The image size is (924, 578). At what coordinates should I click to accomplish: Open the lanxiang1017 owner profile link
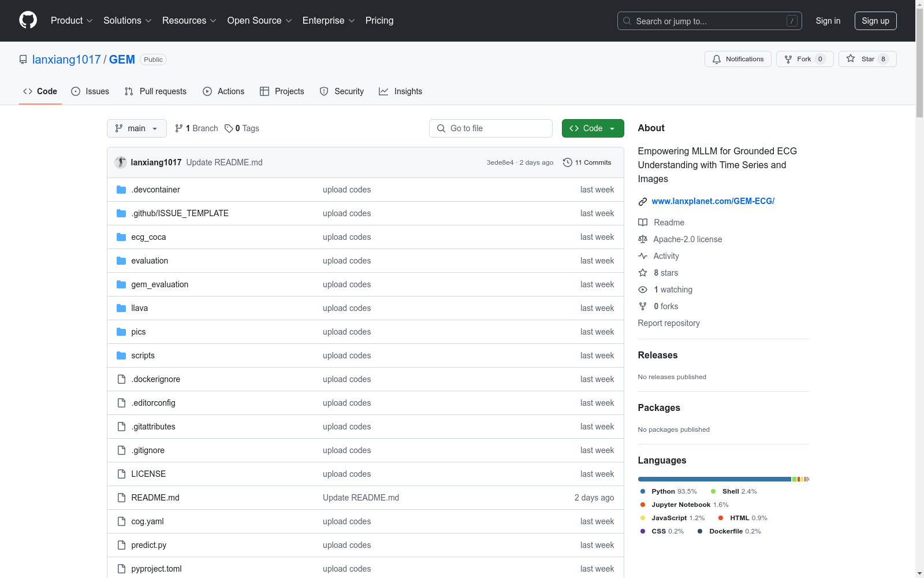click(66, 60)
